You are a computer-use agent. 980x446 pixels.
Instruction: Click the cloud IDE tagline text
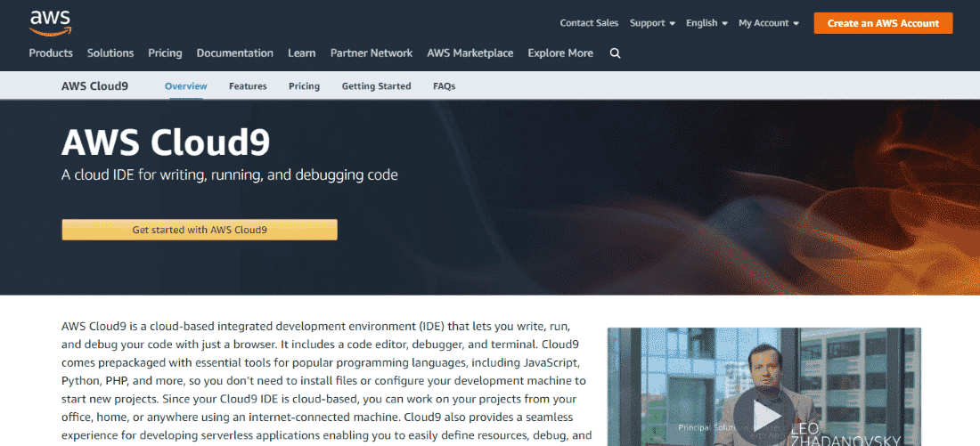tap(229, 174)
